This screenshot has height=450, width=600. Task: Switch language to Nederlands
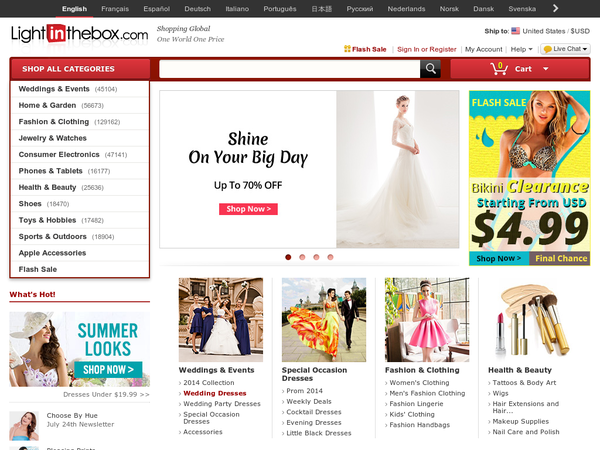point(406,9)
